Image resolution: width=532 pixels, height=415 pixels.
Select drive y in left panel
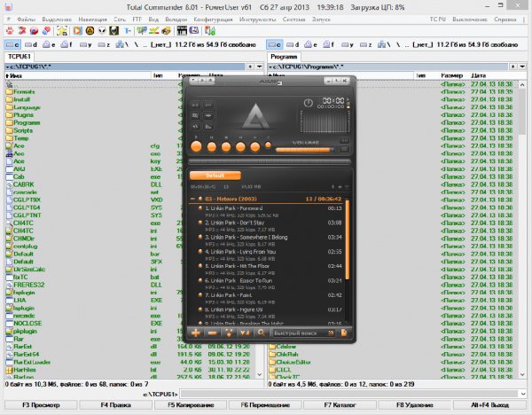click(x=86, y=44)
